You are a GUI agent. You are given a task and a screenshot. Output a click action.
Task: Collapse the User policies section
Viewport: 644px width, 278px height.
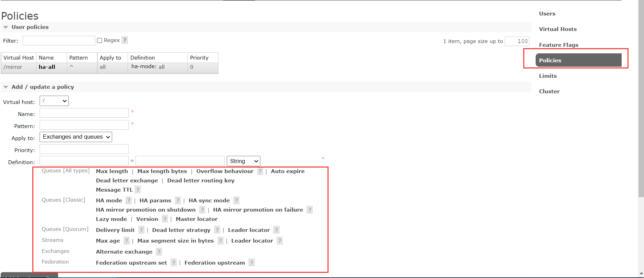[x=30, y=27]
